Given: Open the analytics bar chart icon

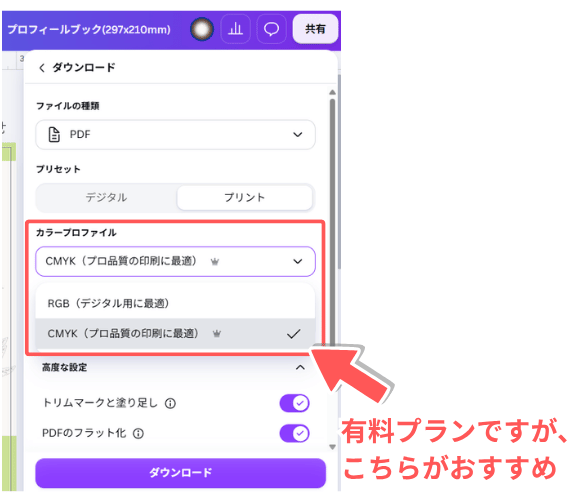Looking at the screenshot, I should [235, 29].
